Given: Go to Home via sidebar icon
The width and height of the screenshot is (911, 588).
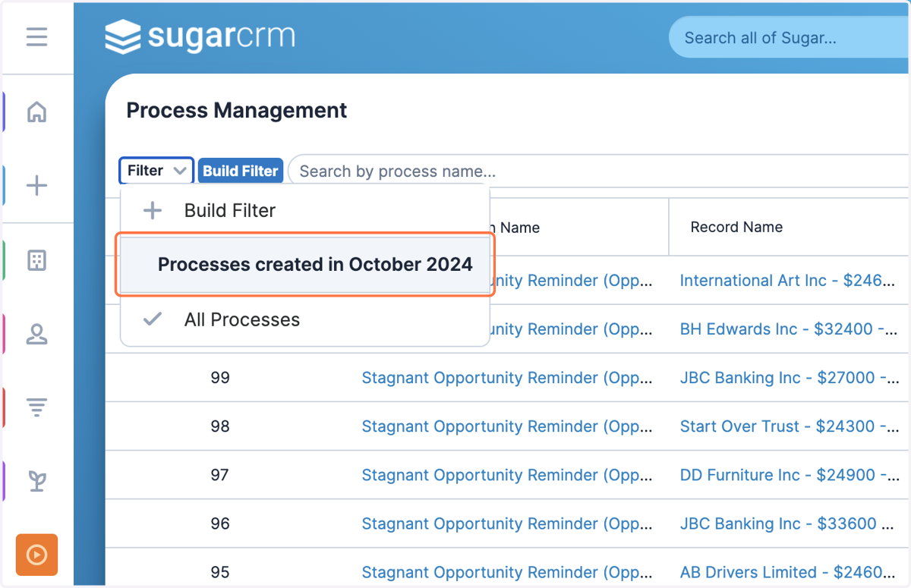Looking at the screenshot, I should click(36, 112).
